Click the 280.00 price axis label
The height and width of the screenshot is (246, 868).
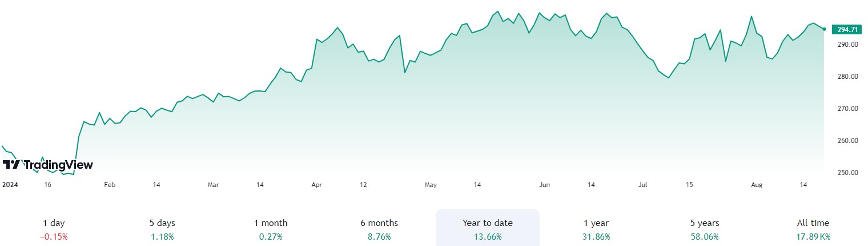[847, 77]
